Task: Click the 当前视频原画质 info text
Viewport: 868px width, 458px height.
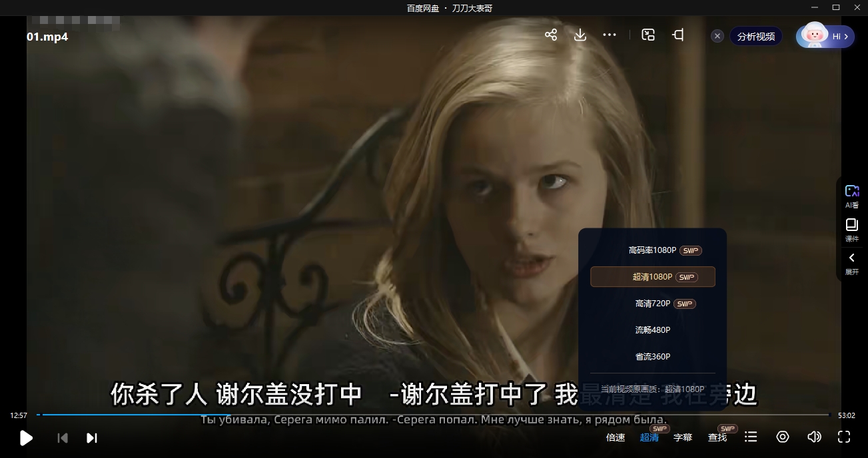Action: coord(653,389)
